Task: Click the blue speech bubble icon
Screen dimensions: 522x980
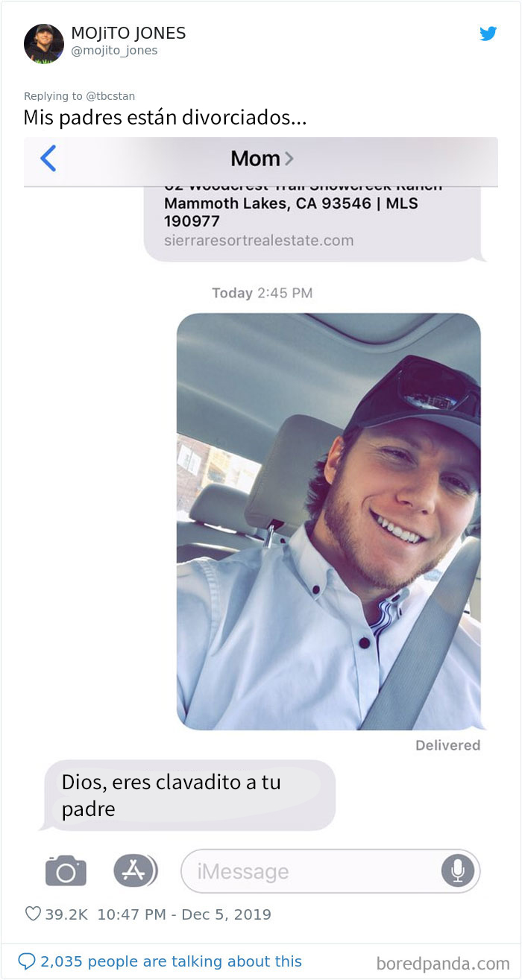Action: point(27,961)
